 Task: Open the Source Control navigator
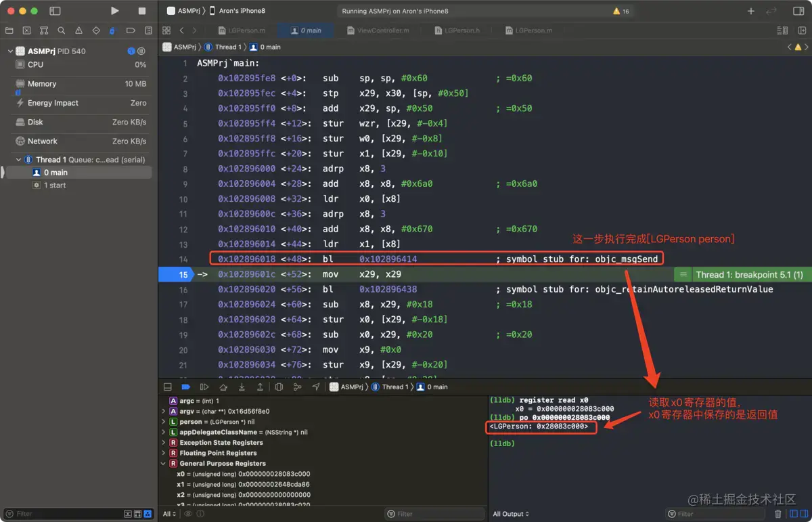26,30
